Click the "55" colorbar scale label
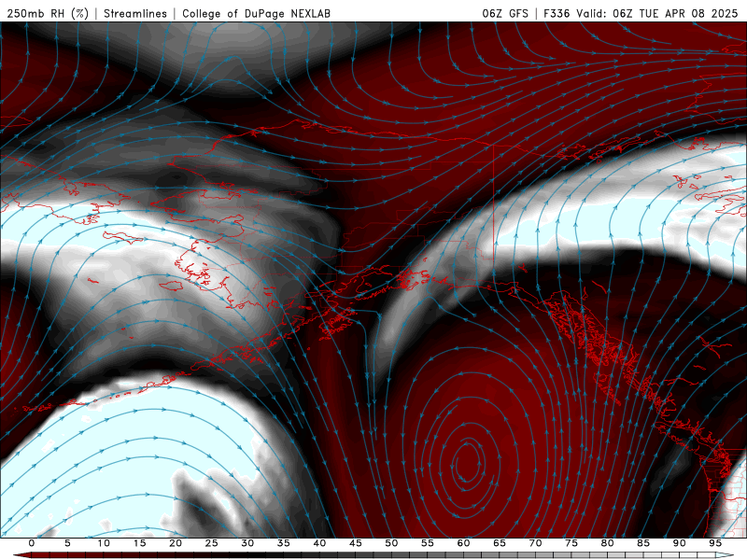Image resolution: width=747 pixels, height=560 pixels. (428, 543)
